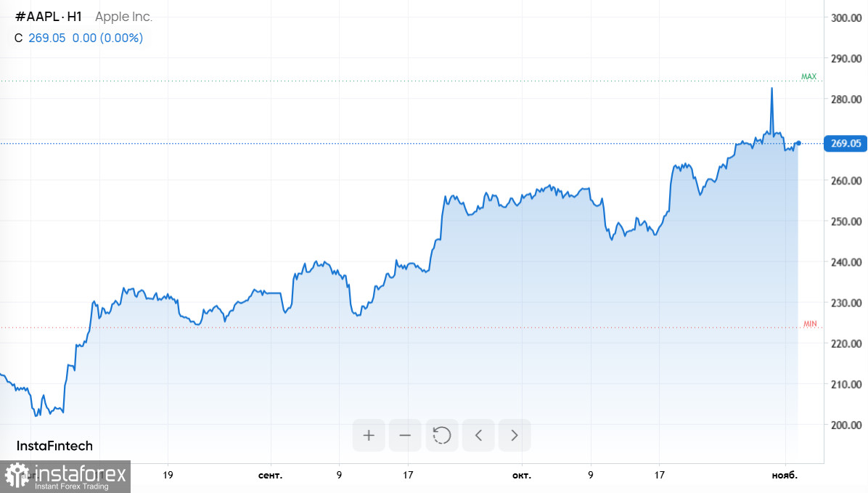The width and height of the screenshot is (868, 493).
Task: Reset the chart view with circular arrow
Action: [441, 436]
